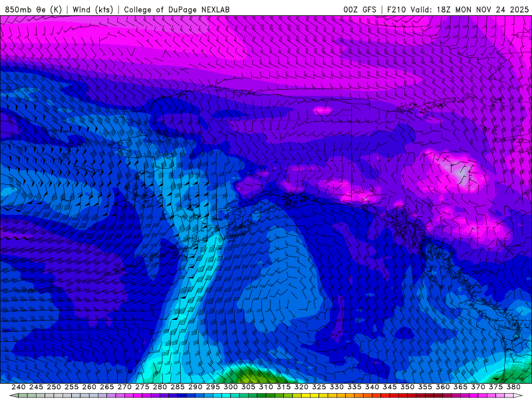Select the 290 legend value
Image resolution: width=532 pixels, height=399 pixels.
195,387
